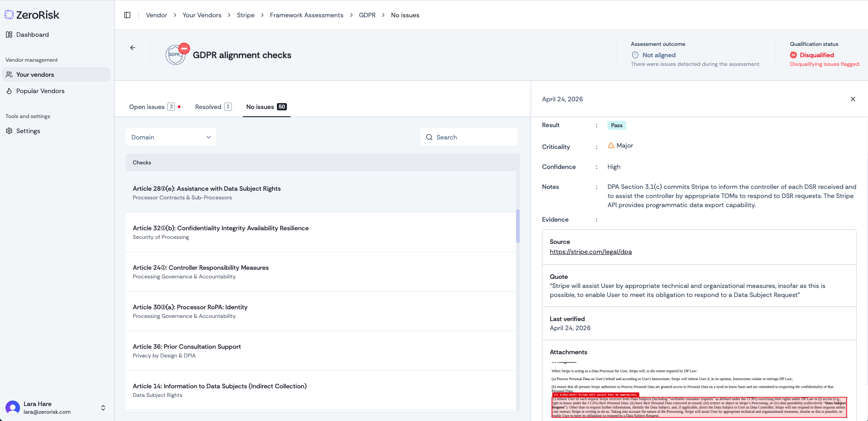Click the Major criticality warning icon
Image resolution: width=868 pixels, height=421 pixels.
611,145
